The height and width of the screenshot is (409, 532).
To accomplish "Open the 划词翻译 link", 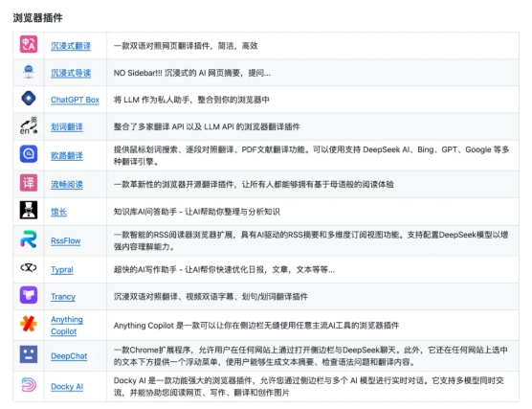I will pos(67,127).
